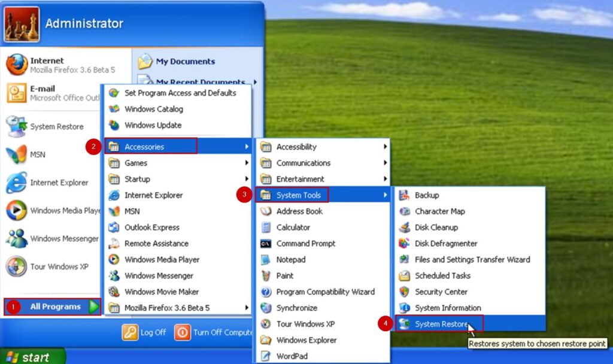Expand the Startup folder

click(178, 178)
